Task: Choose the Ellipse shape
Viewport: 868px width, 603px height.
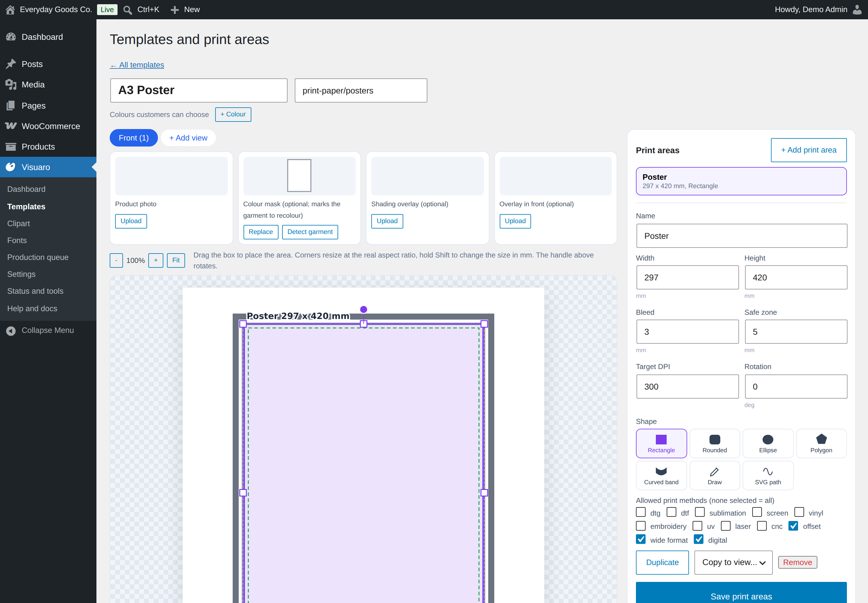Action: click(768, 443)
